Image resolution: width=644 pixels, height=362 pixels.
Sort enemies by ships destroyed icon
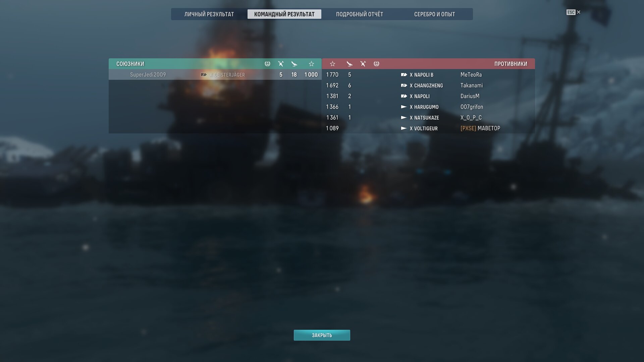(x=363, y=64)
